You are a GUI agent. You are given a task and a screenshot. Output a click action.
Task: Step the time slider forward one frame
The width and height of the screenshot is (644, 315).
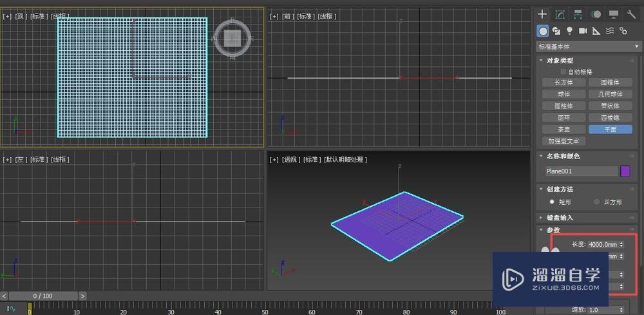[x=82, y=296]
